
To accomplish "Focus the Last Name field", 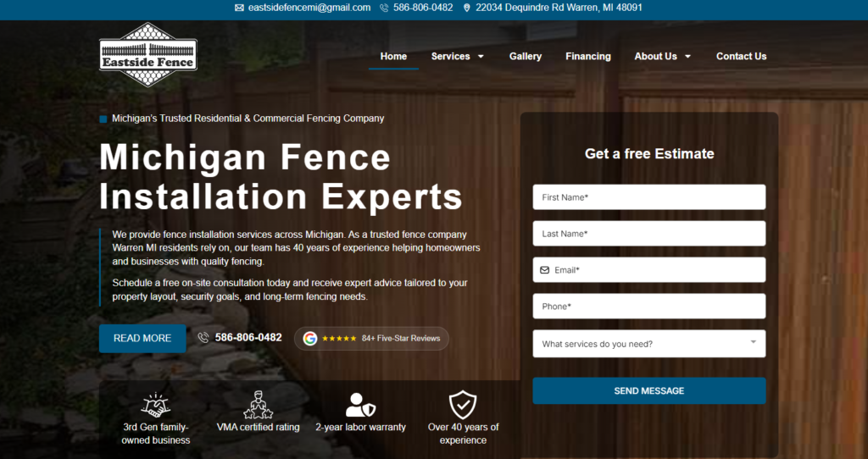I will pyautogui.click(x=649, y=234).
